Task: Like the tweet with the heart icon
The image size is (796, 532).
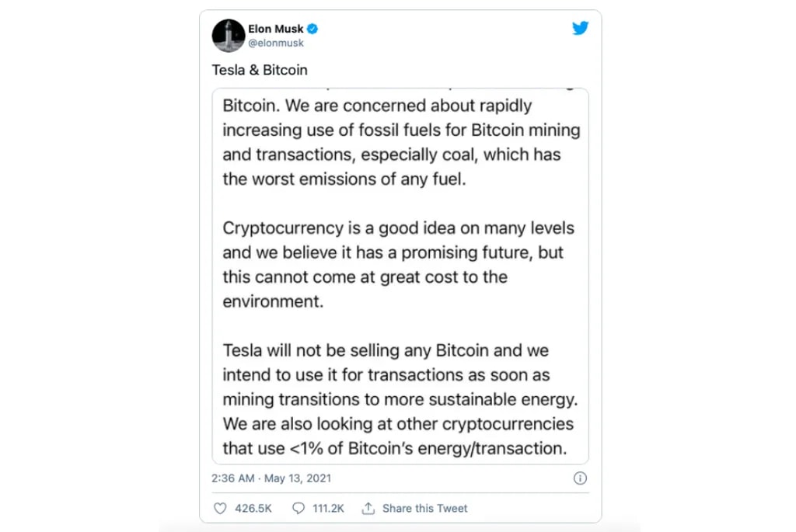Action: (220, 509)
